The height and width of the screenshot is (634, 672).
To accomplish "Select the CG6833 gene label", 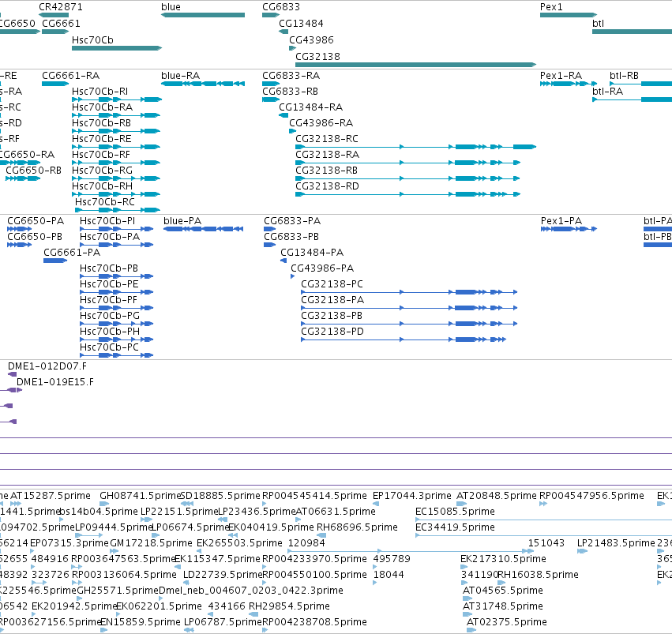I will (x=281, y=7).
